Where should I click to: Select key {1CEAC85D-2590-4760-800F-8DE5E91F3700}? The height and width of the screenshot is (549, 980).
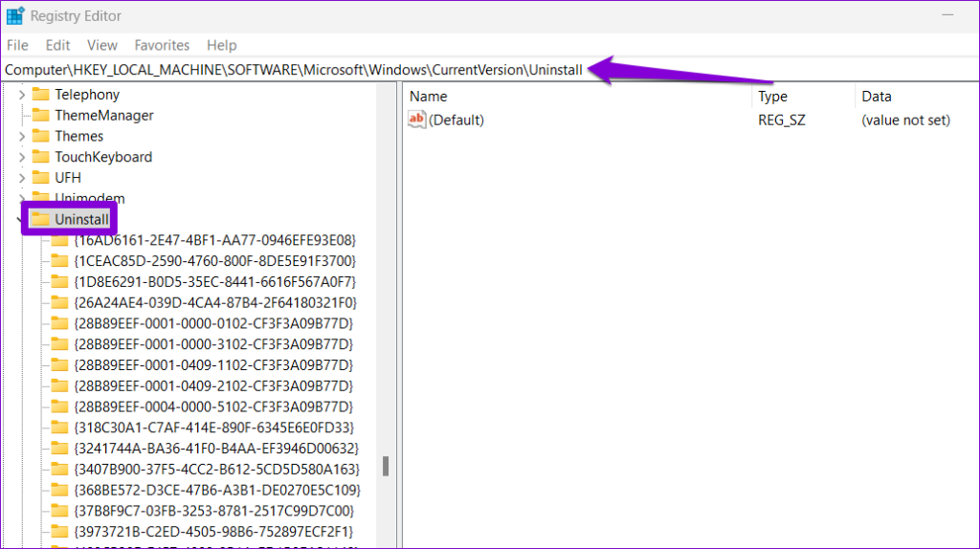tap(215, 260)
